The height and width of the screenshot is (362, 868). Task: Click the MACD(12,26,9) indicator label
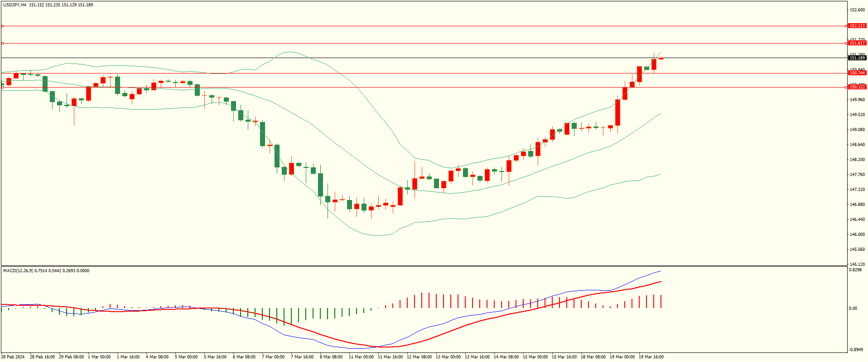tap(18, 271)
